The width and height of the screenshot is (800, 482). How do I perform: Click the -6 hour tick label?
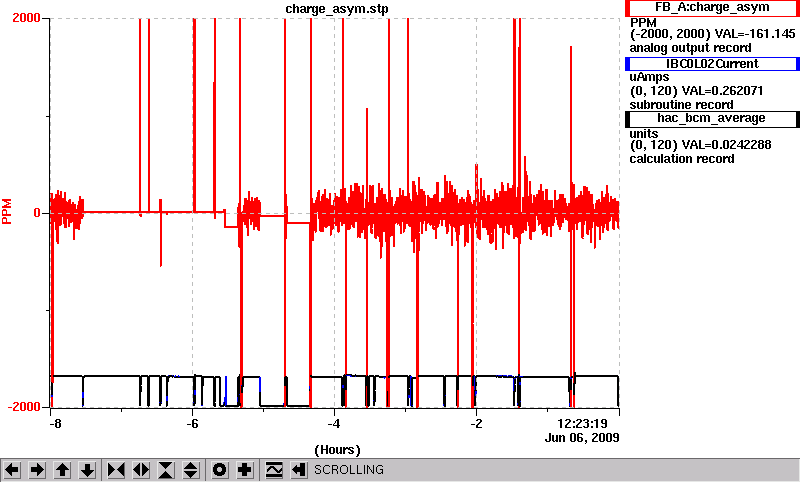(192, 424)
